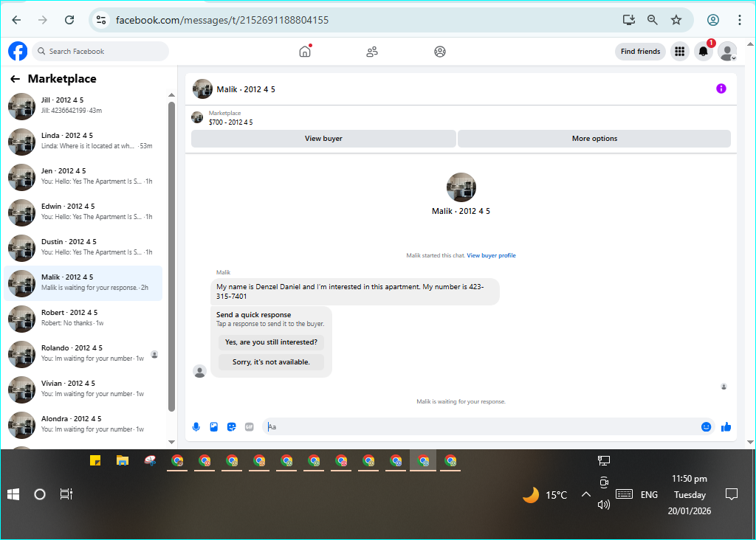Viewport: 756px width, 540px height.
Task: Open the Chrome profile icon
Action: (x=713, y=20)
